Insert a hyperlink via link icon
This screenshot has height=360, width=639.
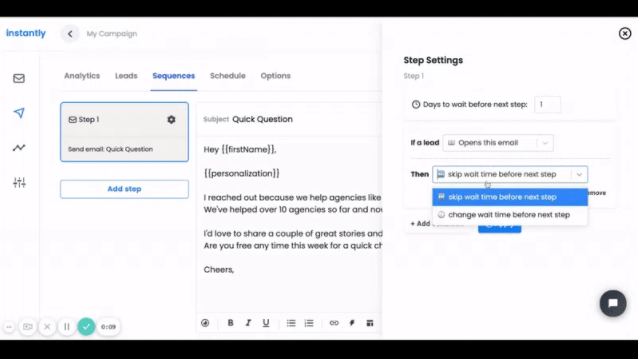(x=334, y=323)
